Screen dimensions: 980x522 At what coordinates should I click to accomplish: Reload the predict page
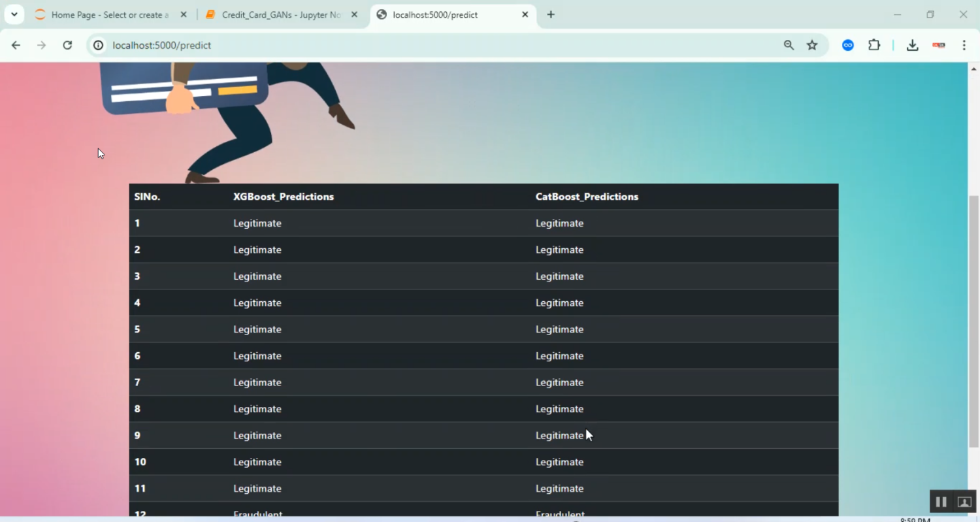[67, 45]
